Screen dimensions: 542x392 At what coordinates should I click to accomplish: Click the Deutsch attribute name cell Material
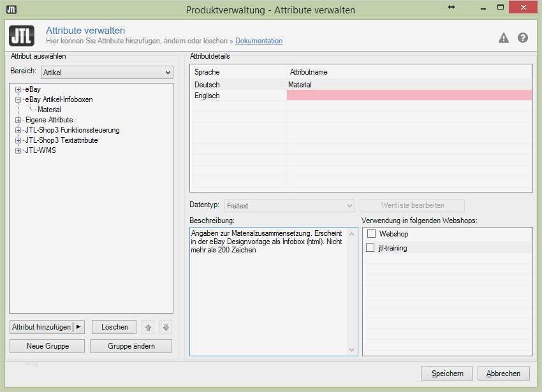409,85
